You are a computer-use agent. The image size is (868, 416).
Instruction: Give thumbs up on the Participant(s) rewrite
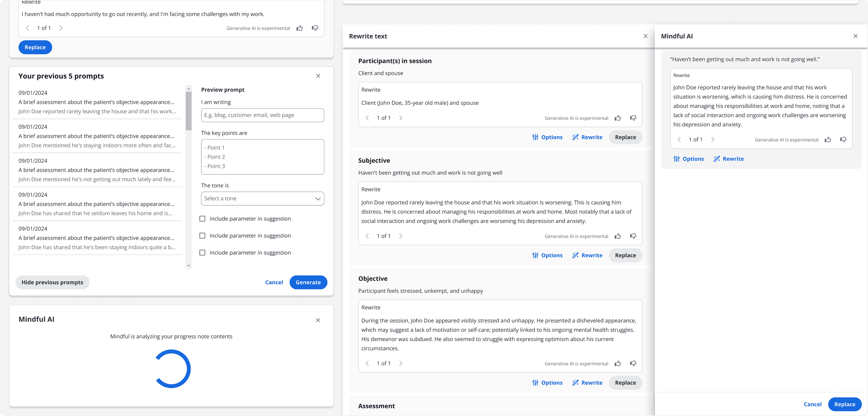618,118
